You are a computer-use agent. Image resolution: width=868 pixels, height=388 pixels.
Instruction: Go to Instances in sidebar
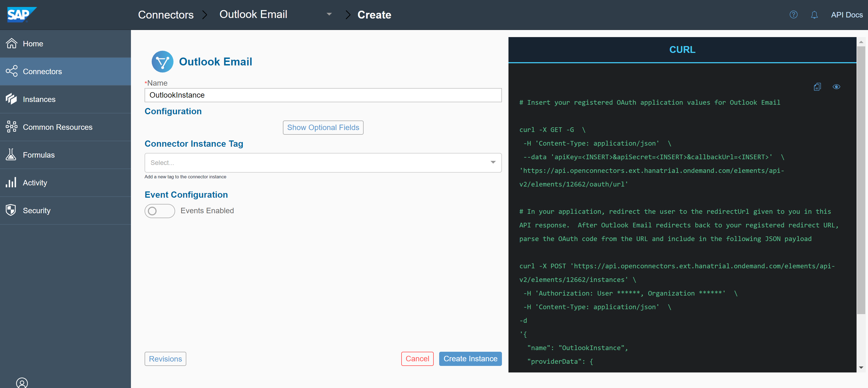click(x=39, y=99)
